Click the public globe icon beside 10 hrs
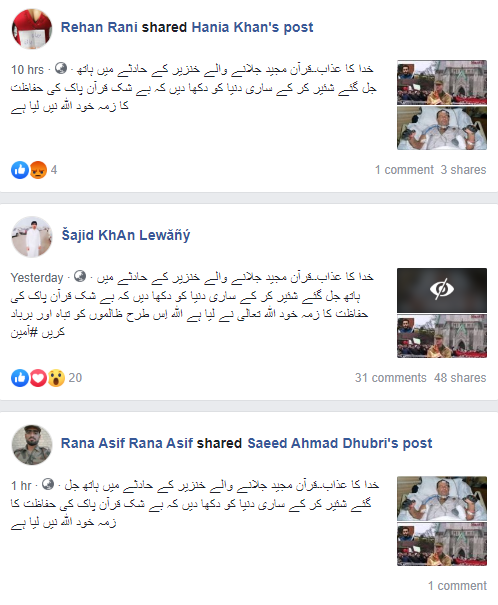This screenshot has height=605, width=498. (x=61, y=68)
